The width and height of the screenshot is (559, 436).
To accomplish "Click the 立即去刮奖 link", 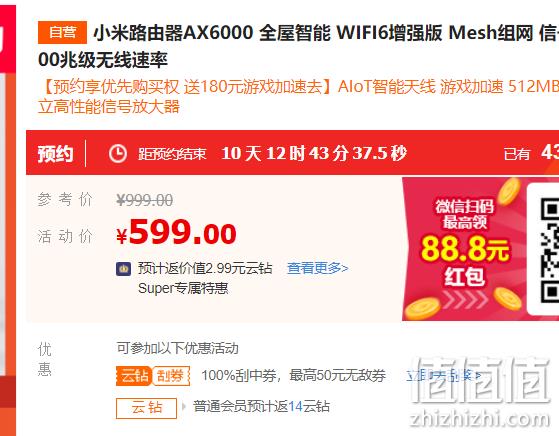I will click(443, 375).
